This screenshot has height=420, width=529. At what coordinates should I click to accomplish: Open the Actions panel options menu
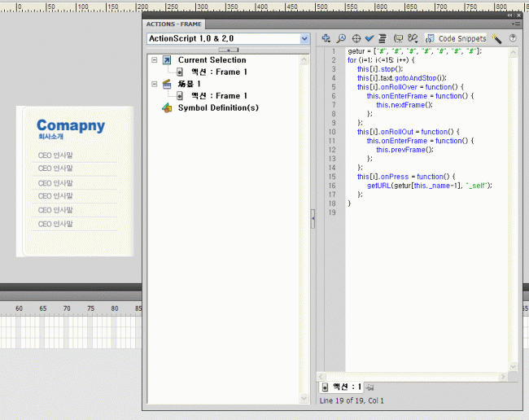[515, 24]
